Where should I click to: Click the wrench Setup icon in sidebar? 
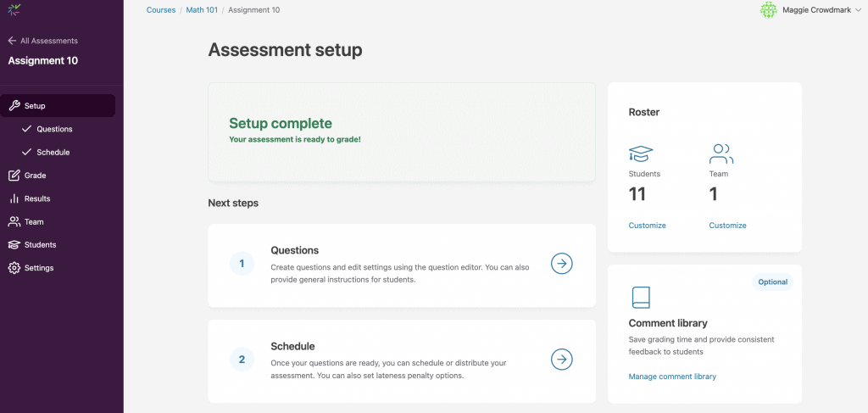pyautogui.click(x=14, y=106)
